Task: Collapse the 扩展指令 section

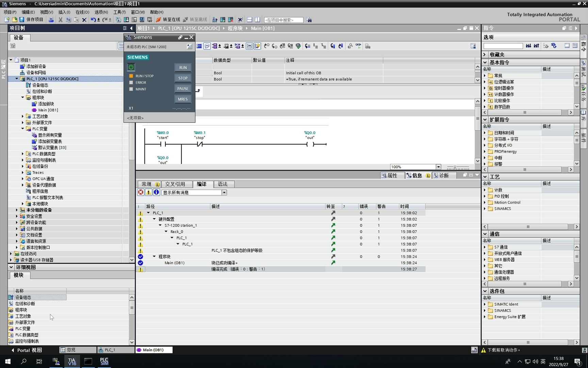Action: point(485,120)
